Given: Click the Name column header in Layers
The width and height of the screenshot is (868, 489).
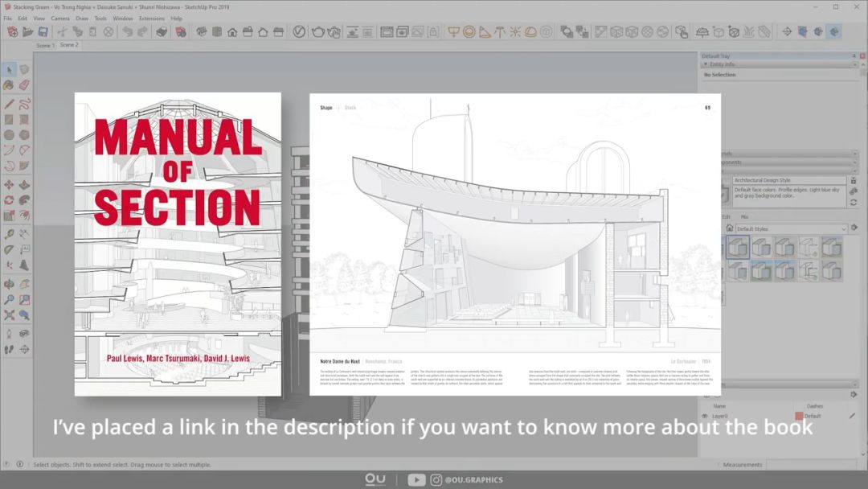Looking at the screenshot, I should [719, 406].
